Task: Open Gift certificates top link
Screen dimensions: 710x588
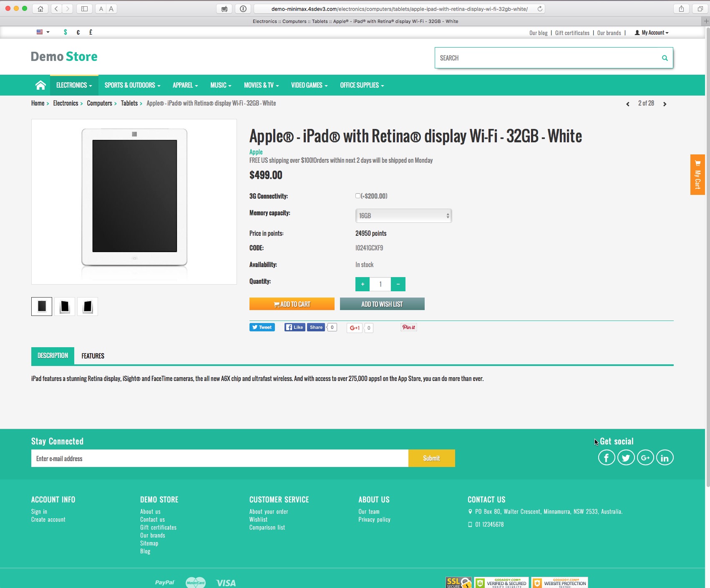Action: coord(572,33)
